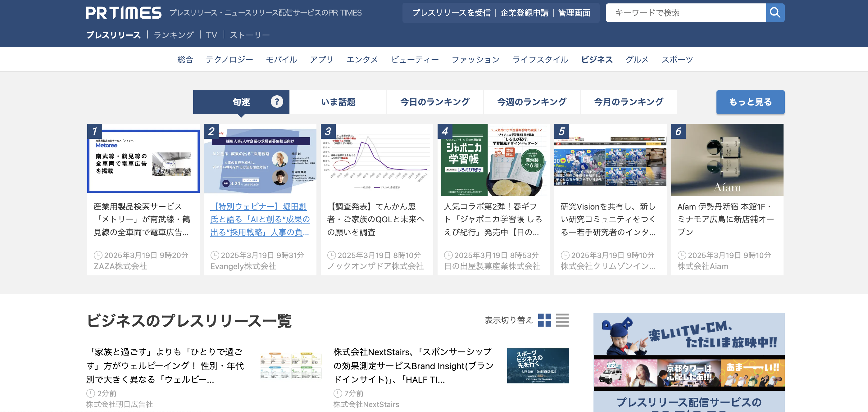Click company name 株式会社朝日広告社

click(x=120, y=404)
